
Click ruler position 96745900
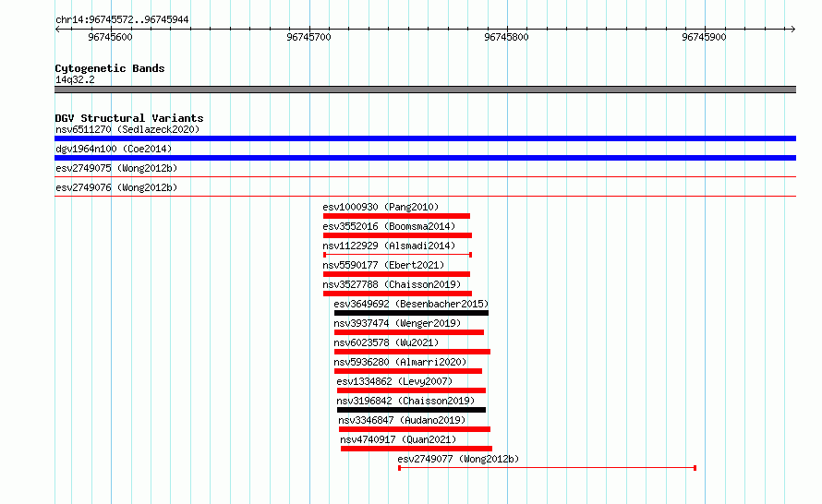pos(704,37)
